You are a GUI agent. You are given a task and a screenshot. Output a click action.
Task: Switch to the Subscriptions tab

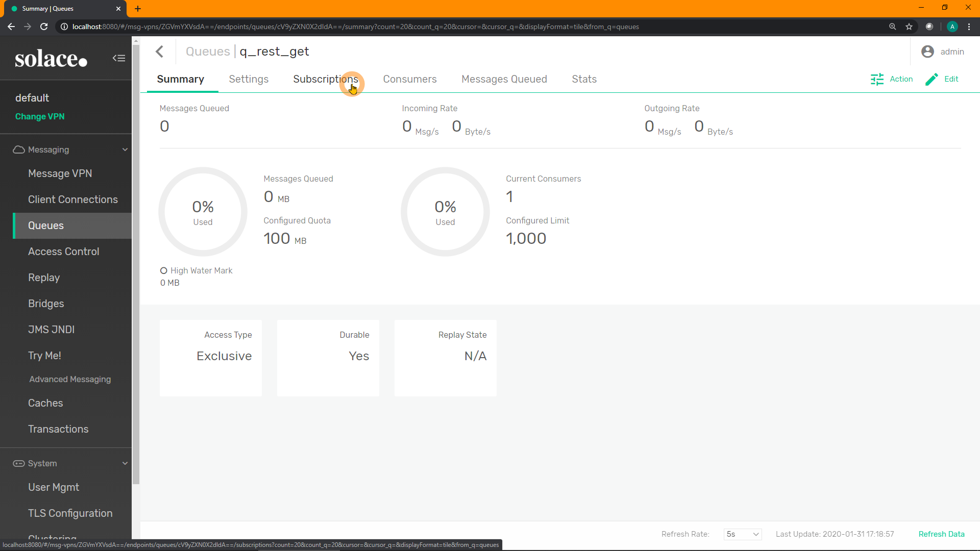(325, 79)
